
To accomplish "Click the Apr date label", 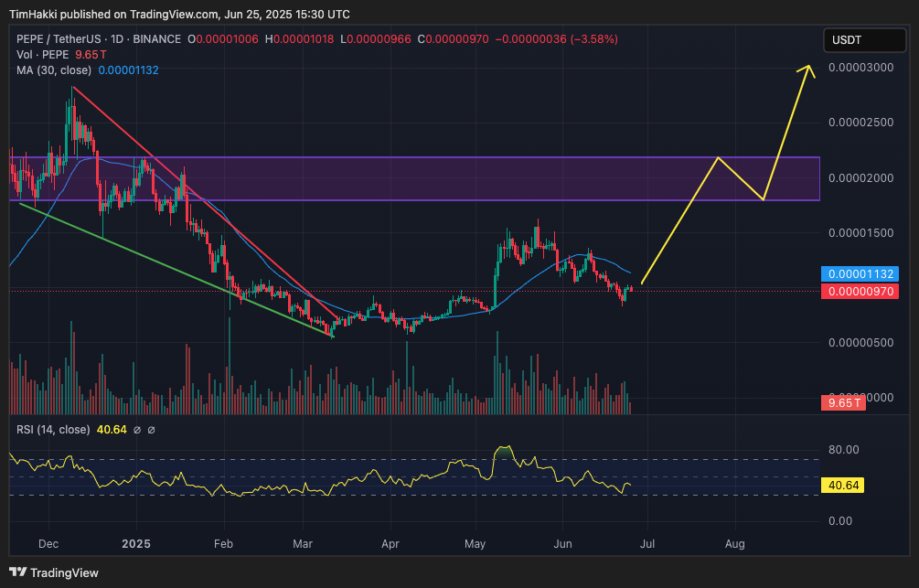I will coord(390,544).
